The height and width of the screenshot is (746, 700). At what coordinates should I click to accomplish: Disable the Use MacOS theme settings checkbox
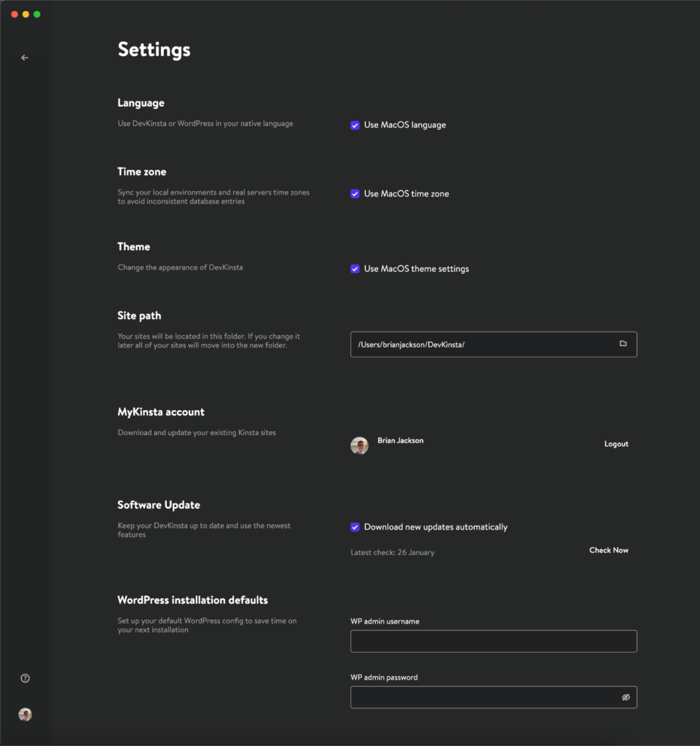355,269
